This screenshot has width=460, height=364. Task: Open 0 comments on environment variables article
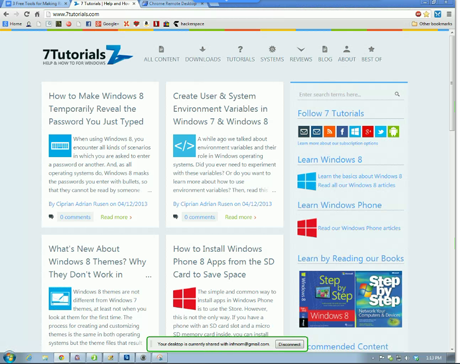click(x=200, y=217)
